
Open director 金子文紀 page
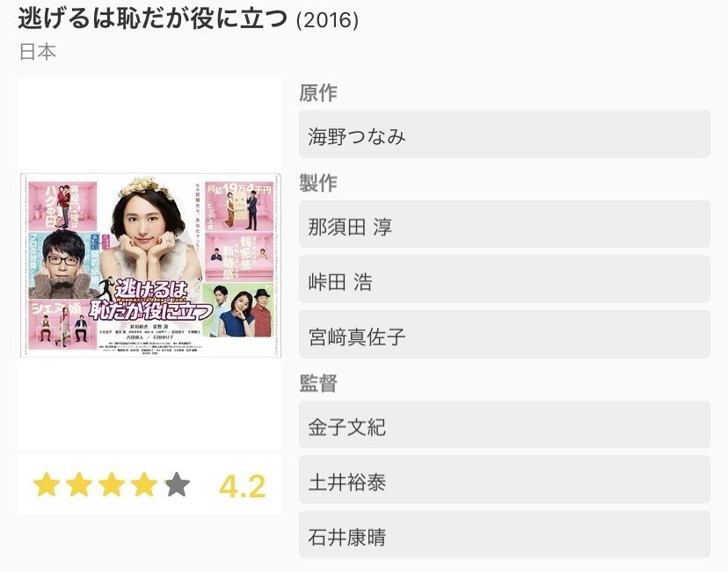[504, 425]
